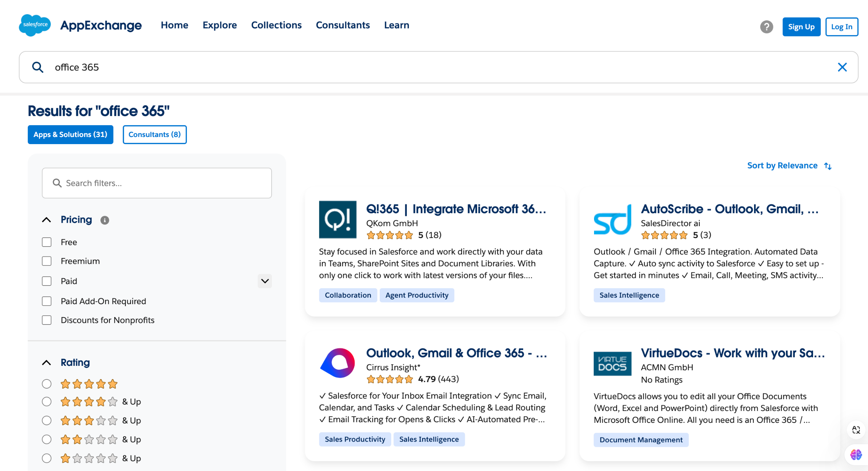Focus the Search filters input field
This screenshot has height=471, width=868.
157,183
